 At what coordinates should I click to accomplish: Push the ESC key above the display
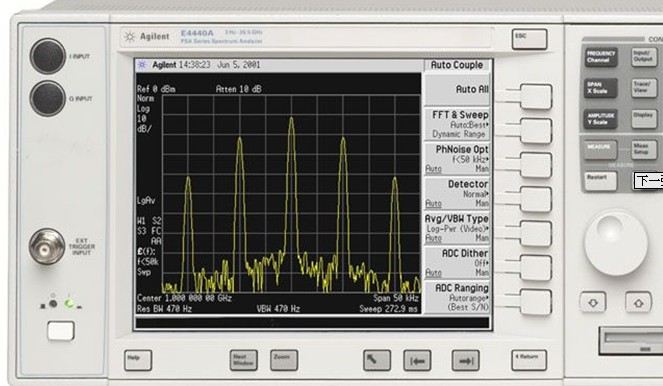(529, 39)
